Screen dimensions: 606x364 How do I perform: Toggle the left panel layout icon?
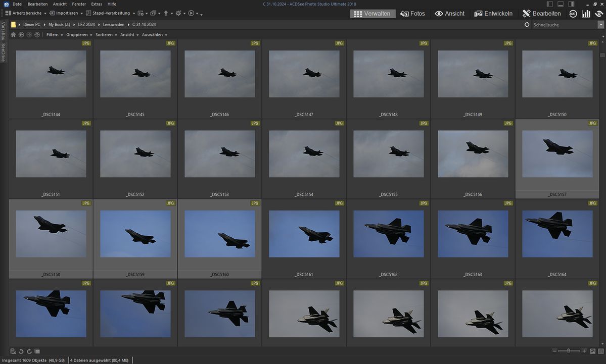[x=550, y=4]
